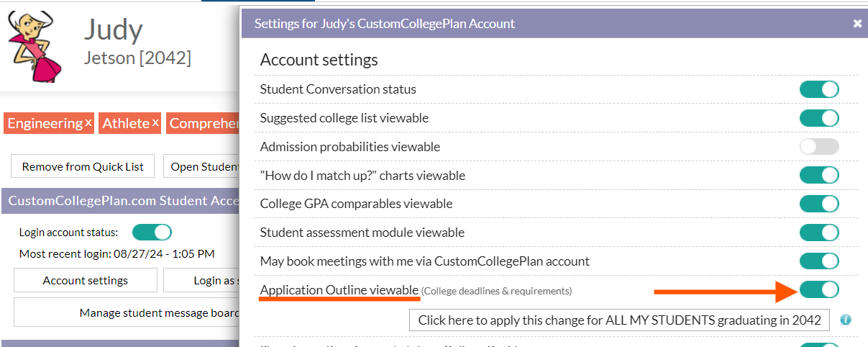This screenshot has height=347, width=868.
Task: Remove the Engineering tag via its x
Action: (x=88, y=122)
